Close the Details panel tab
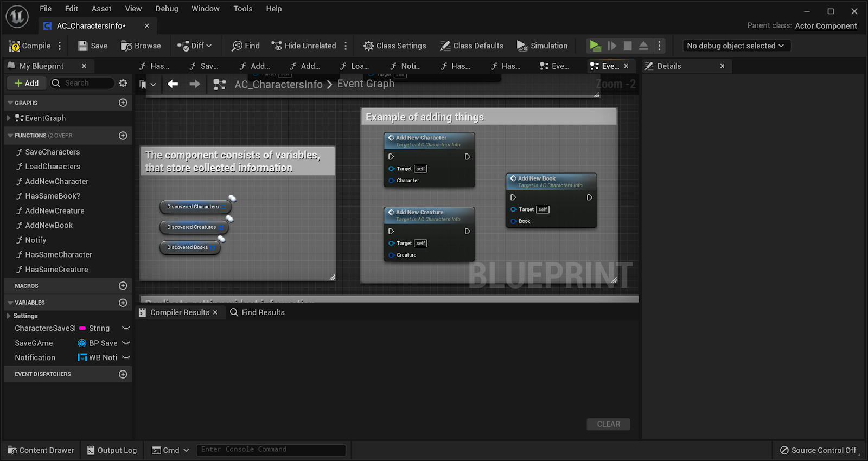The width and height of the screenshot is (868, 461). click(x=722, y=66)
